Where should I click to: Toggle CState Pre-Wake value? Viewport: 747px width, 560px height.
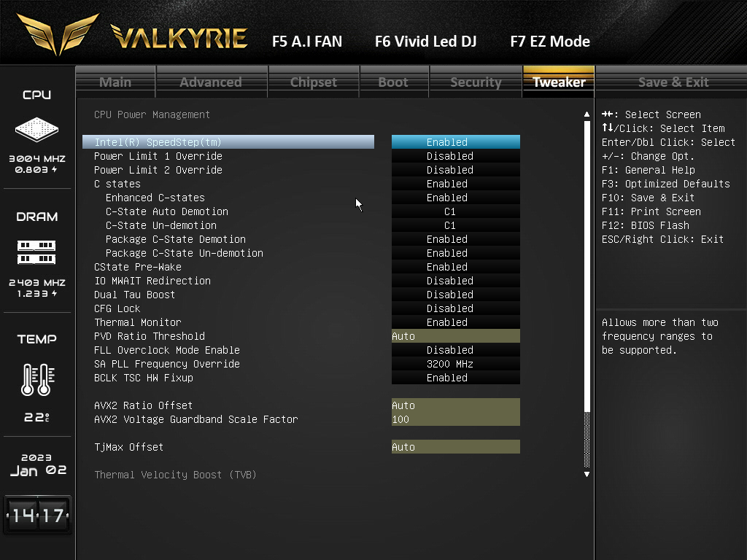pos(455,267)
